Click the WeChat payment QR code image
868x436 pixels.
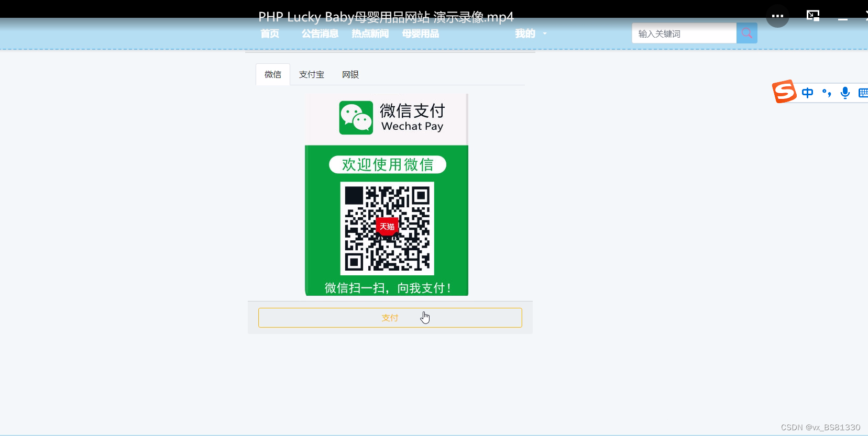tap(387, 228)
